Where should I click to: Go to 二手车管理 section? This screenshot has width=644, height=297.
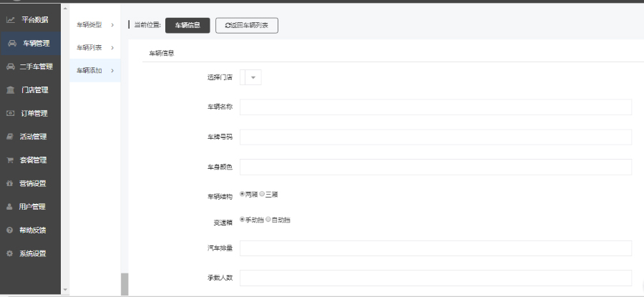(36, 67)
